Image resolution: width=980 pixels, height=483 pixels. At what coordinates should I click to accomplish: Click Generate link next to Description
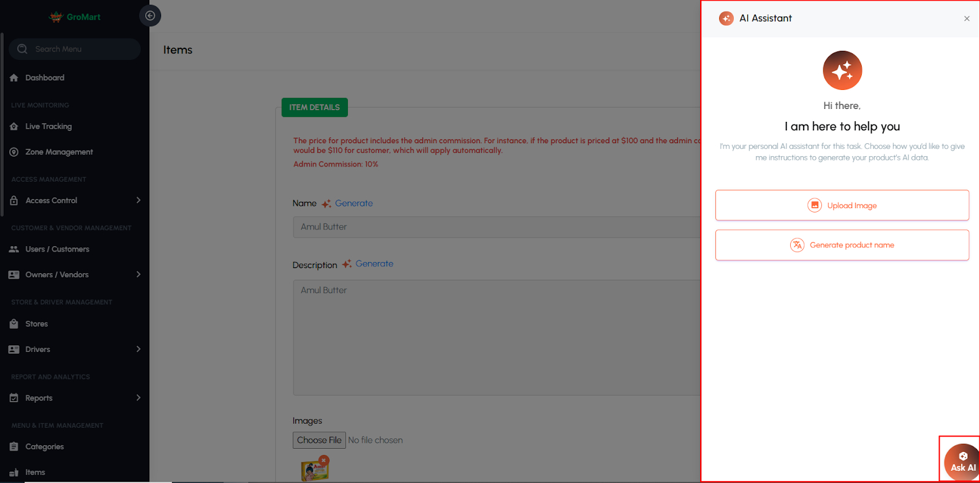374,264
